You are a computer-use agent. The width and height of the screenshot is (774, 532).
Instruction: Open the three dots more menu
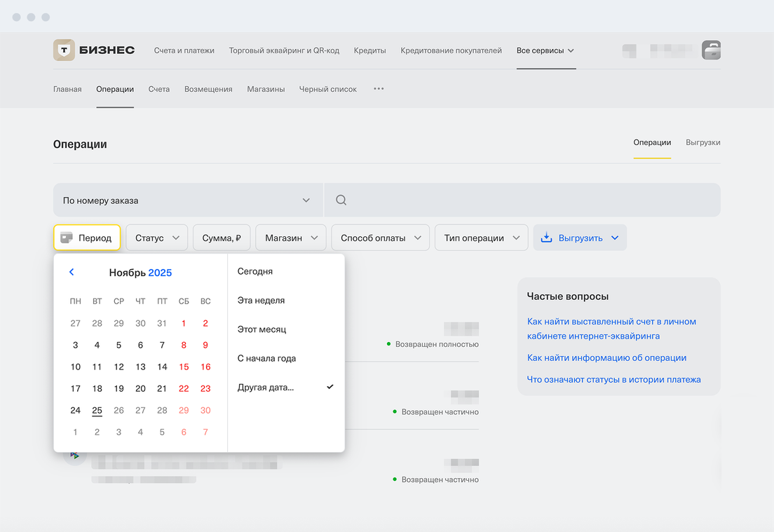pos(379,89)
